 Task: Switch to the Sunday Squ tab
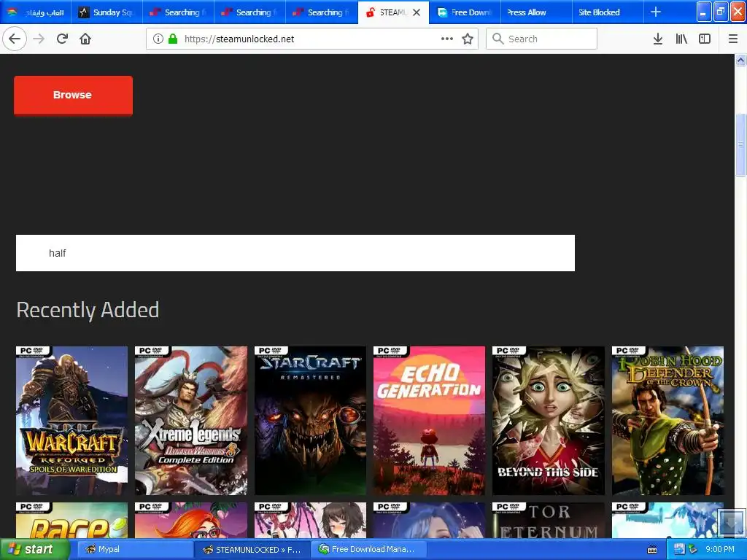[107, 12]
